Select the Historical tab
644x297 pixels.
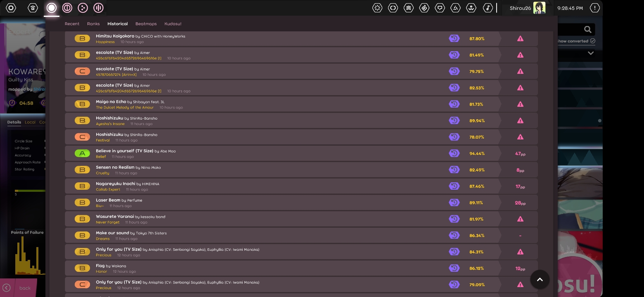click(118, 24)
